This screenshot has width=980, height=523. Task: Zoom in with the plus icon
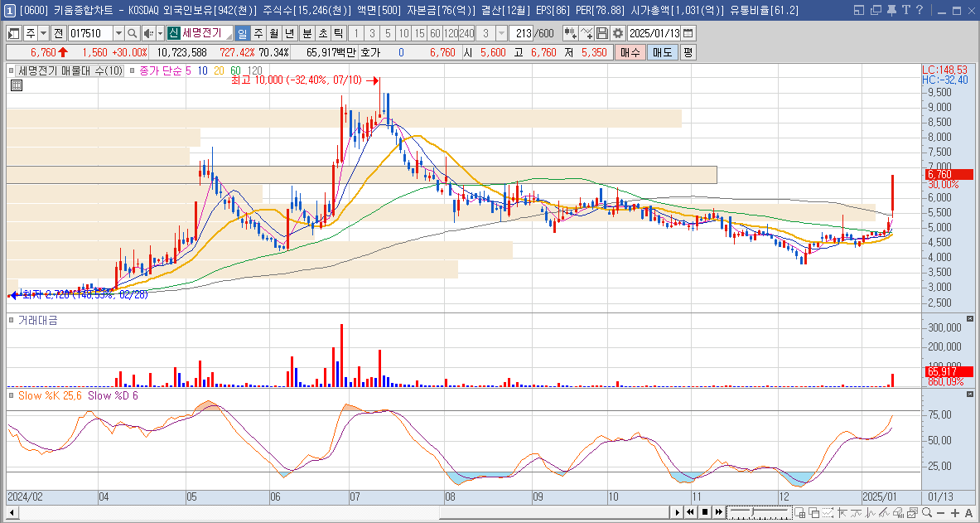954,512
